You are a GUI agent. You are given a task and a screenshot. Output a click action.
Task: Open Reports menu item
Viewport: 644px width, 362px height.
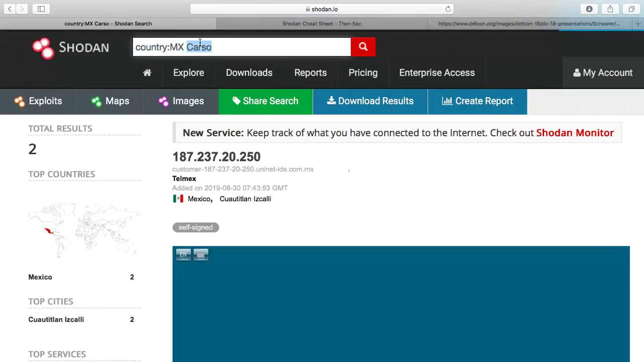tap(310, 72)
